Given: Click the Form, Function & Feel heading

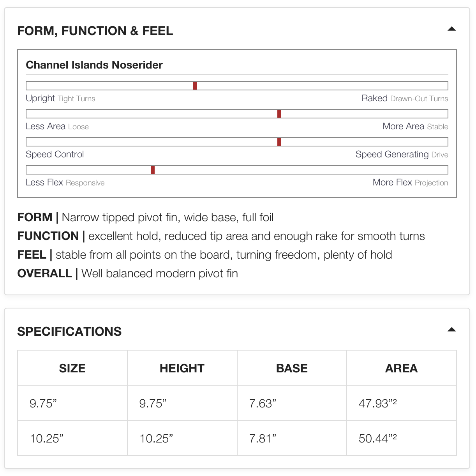Looking at the screenshot, I should click(x=95, y=31).
